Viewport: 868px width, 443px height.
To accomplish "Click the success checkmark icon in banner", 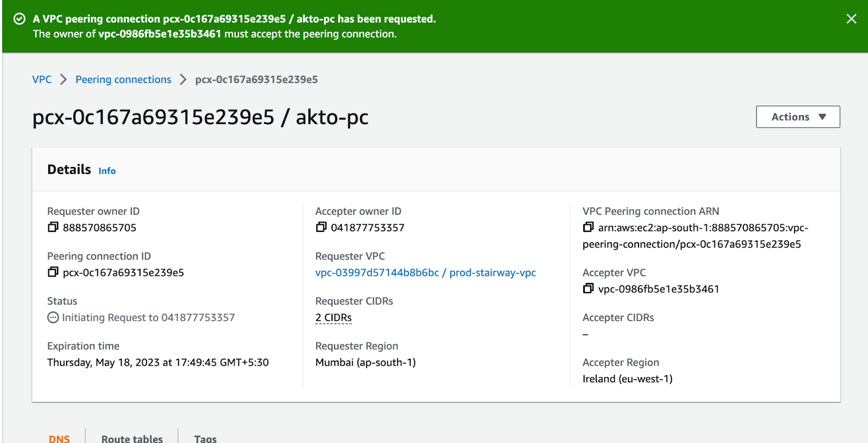I will [20, 19].
